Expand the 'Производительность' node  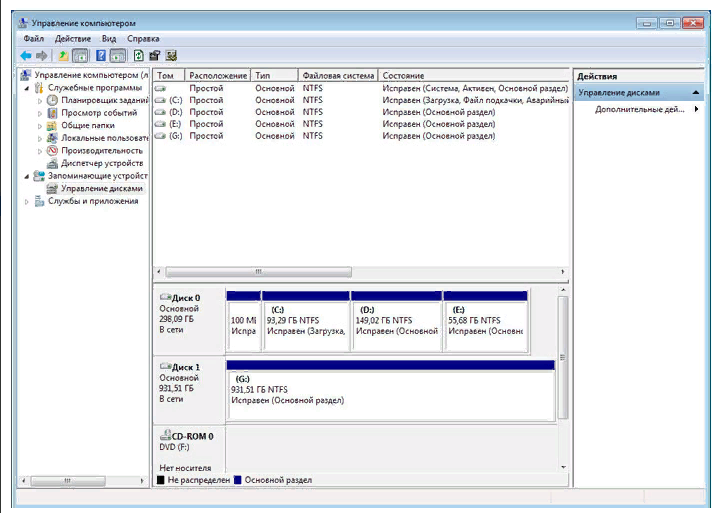40,151
